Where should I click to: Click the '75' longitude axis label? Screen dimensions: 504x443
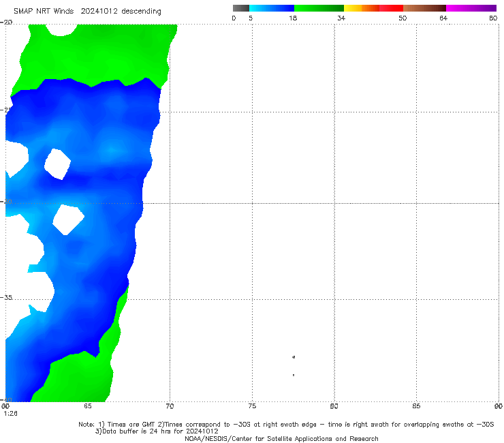[x=252, y=406]
